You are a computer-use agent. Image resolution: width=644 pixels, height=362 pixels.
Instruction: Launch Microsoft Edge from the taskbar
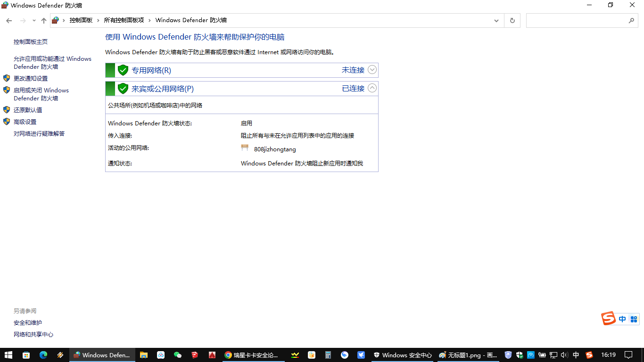43,355
